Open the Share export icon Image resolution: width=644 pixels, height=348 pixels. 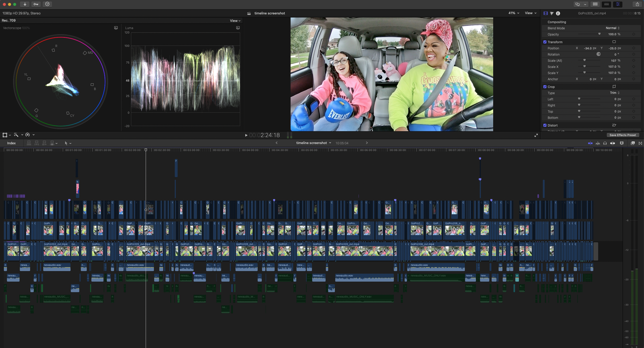tap(637, 4)
